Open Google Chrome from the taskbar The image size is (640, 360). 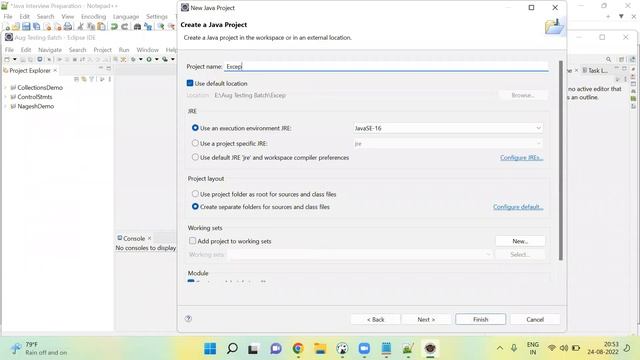point(298,349)
